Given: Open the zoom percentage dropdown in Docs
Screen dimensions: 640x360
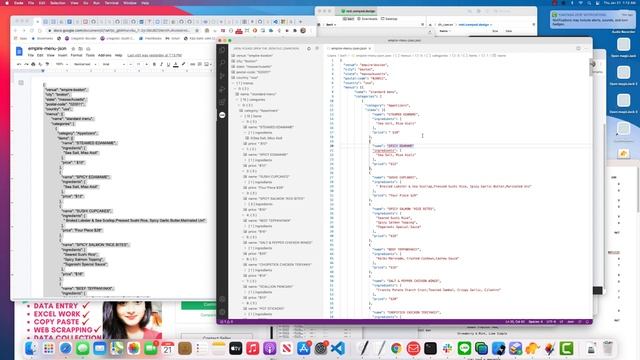Looking at the screenshot, I should (x=62, y=64).
